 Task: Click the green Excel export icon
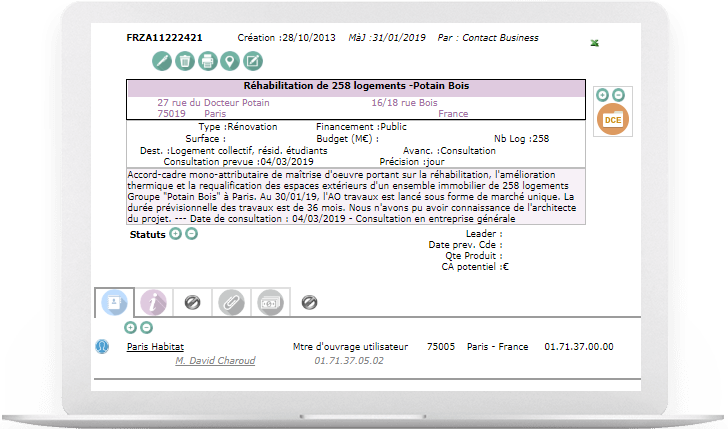[x=595, y=43]
